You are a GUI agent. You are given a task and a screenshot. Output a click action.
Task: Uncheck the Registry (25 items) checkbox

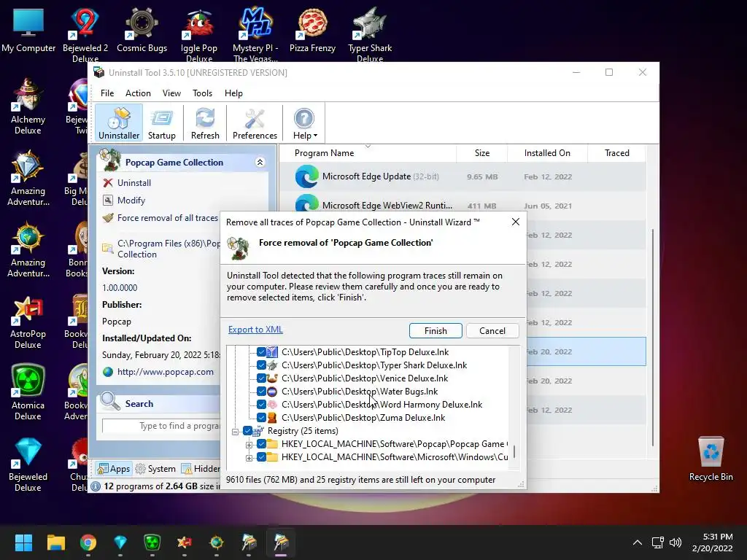coord(247,430)
